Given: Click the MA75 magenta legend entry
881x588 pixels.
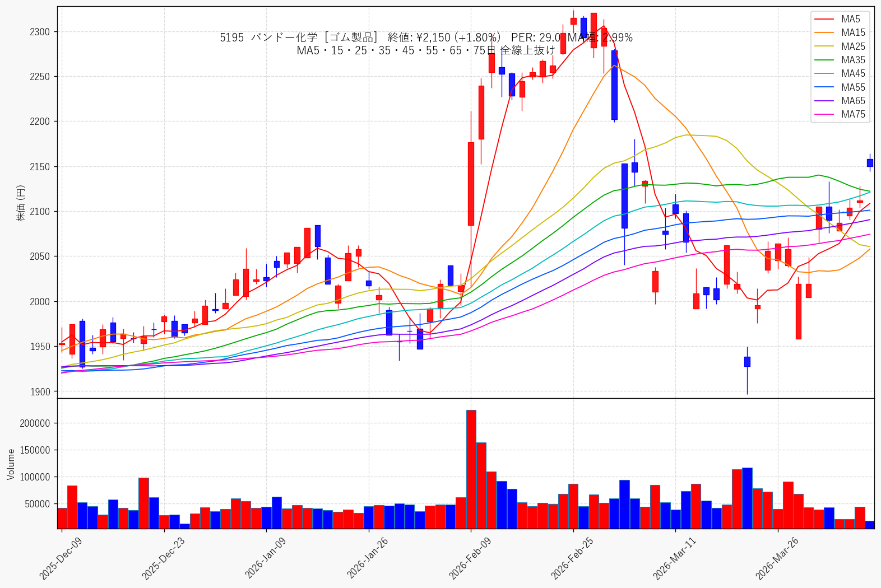Looking at the screenshot, I should click(840, 114).
